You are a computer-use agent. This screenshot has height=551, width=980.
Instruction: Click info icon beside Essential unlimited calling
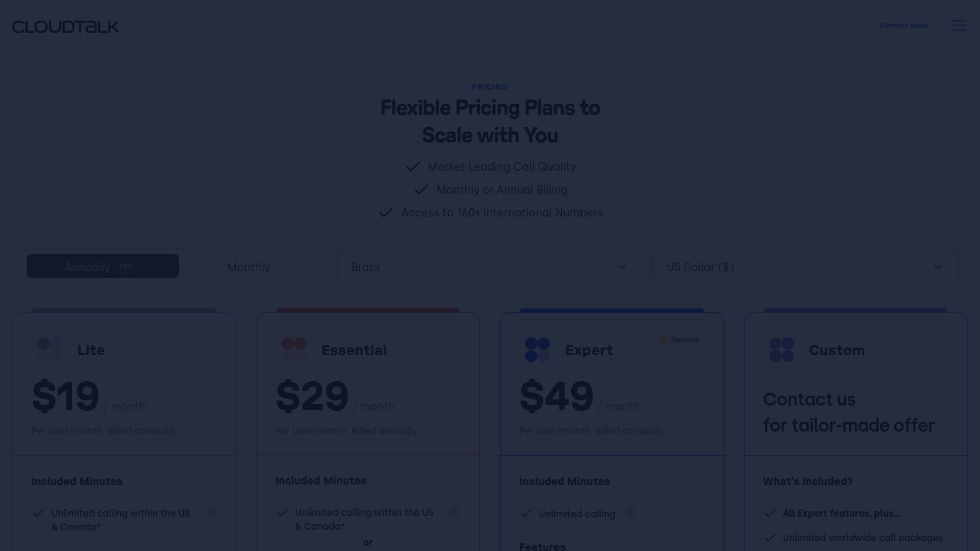click(455, 512)
